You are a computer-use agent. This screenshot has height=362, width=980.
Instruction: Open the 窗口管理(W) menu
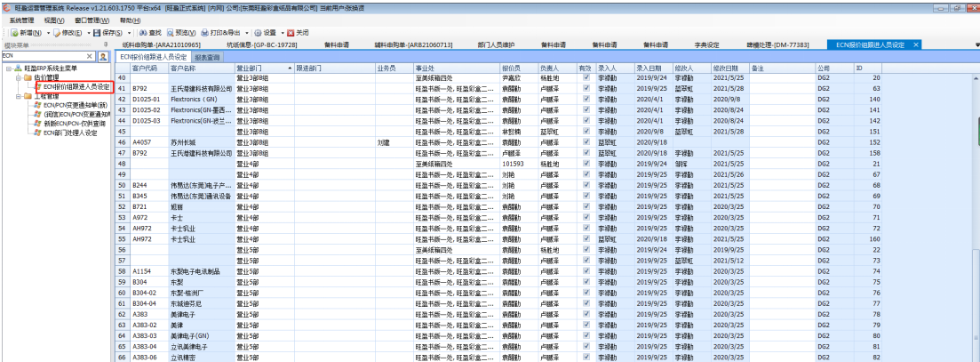click(x=92, y=20)
